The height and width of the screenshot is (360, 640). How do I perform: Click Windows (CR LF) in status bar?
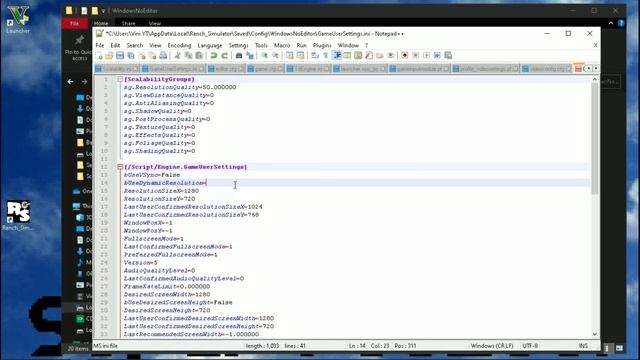point(492,346)
